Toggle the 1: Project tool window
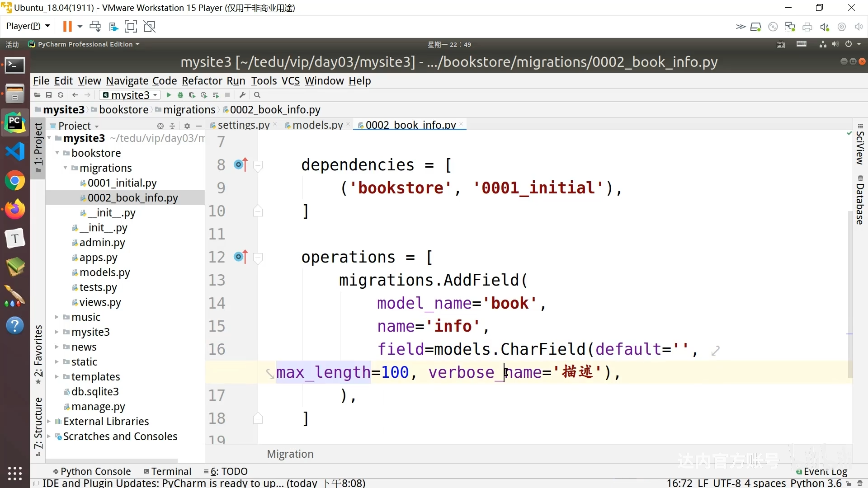This screenshot has height=488, width=868. coord(38,145)
